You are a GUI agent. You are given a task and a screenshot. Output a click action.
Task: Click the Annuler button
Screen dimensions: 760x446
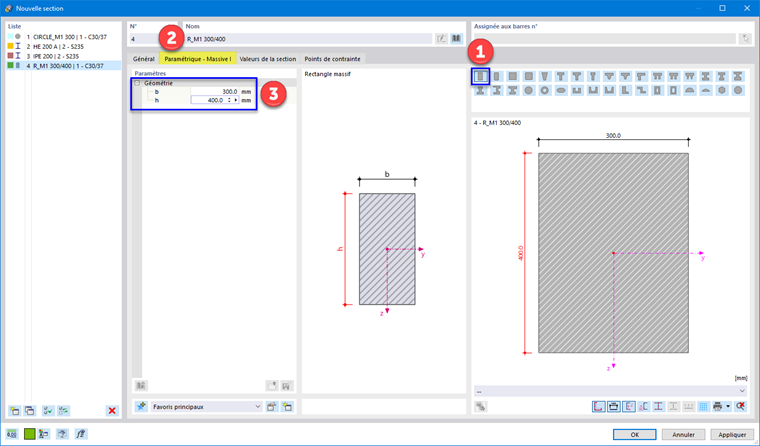point(683,434)
